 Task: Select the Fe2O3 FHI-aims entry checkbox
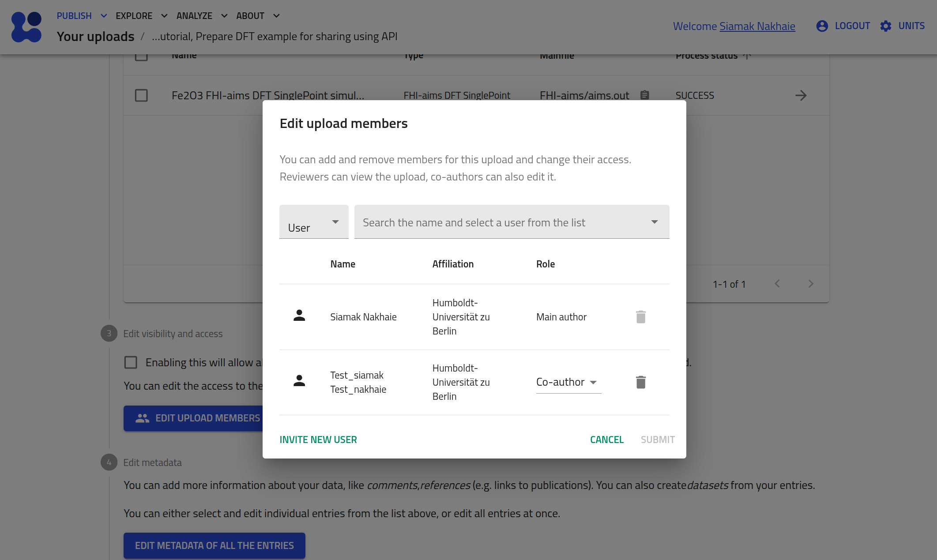(141, 95)
